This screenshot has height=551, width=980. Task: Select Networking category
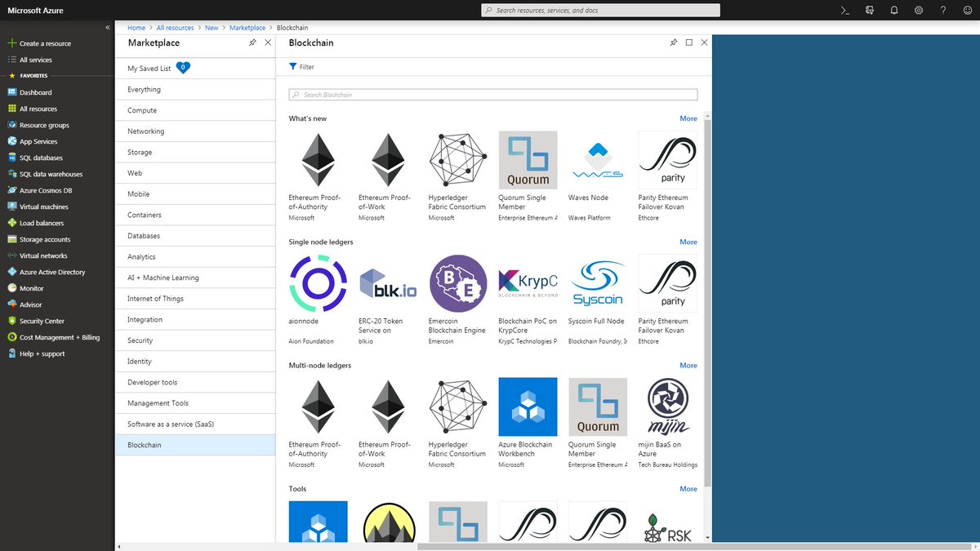(196, 131)
